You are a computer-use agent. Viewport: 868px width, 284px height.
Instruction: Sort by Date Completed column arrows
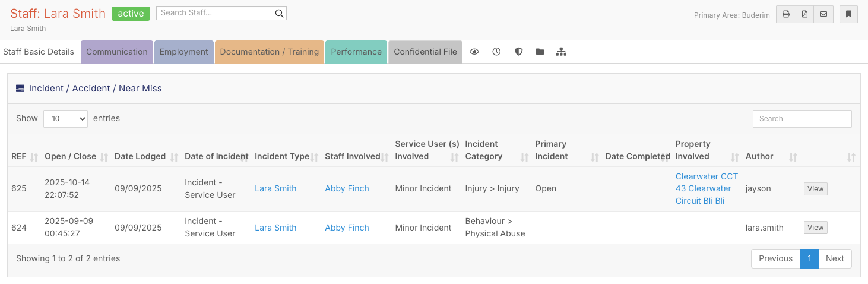(x=664, y=157)
